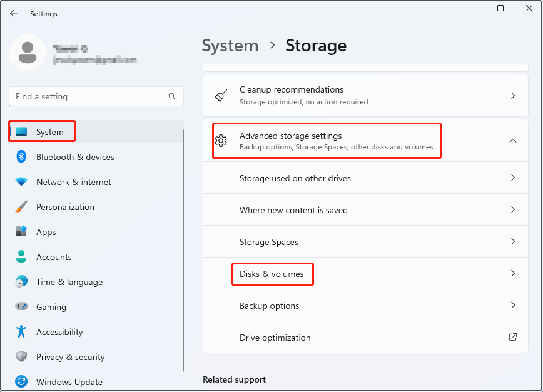Image resolution: width=543 pixels, height=392 pixels.
Task: Expand Storage used on other drives
Action: pyautogui.click(x=513, y=178)
